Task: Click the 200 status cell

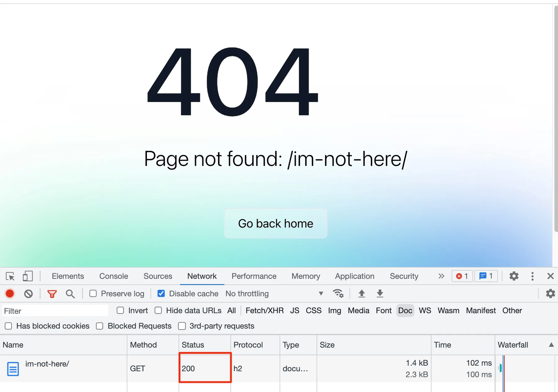Action: pos(205,368)
